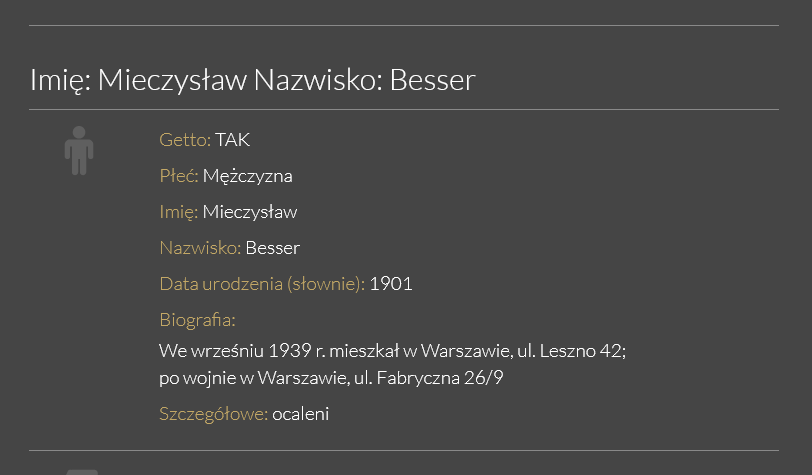Click the "Imię:" label in the details list

[x=179, y=212]
